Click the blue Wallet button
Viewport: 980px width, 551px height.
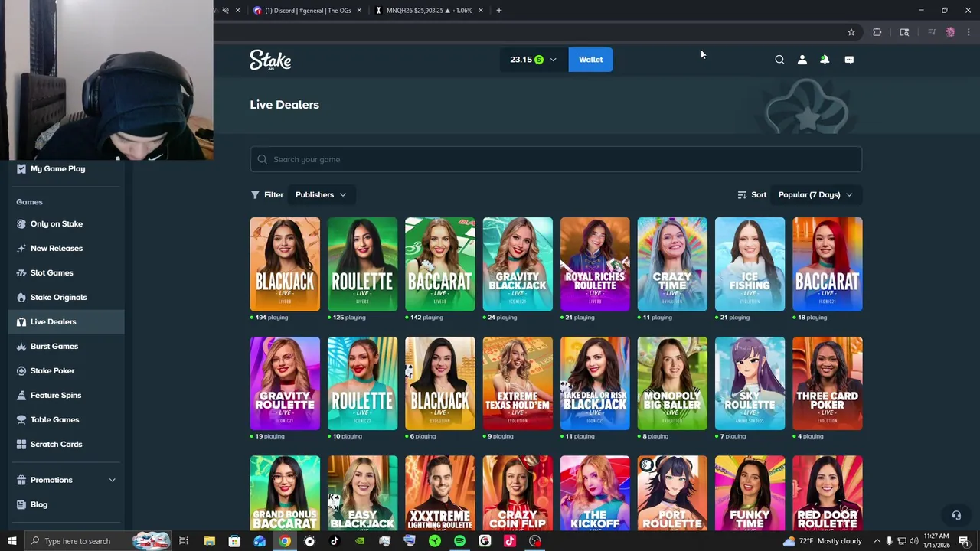[590, 60]
